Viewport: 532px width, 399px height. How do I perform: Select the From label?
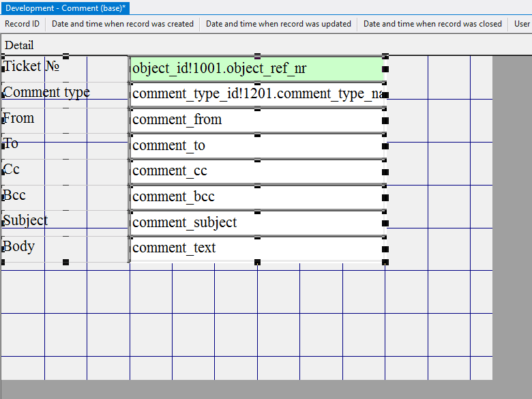click(x=19, y=118)
